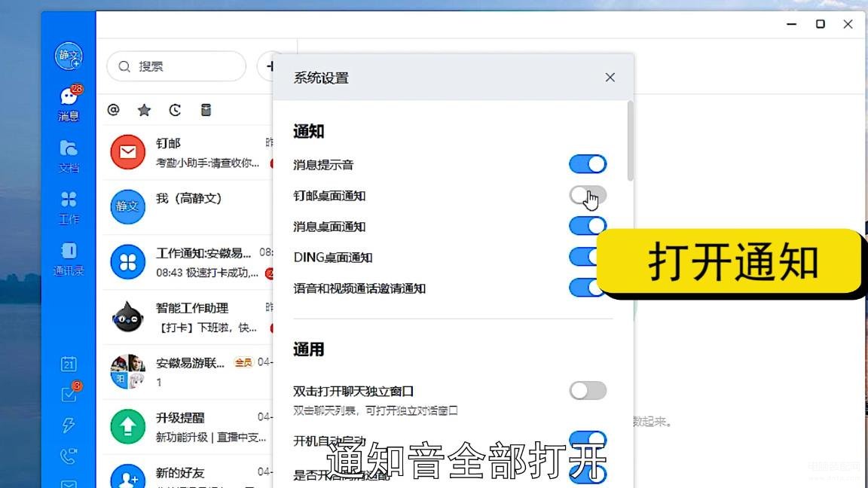Click the 新功能升级 preview text
Screen dimensions: 868x488
pos(211,438)
